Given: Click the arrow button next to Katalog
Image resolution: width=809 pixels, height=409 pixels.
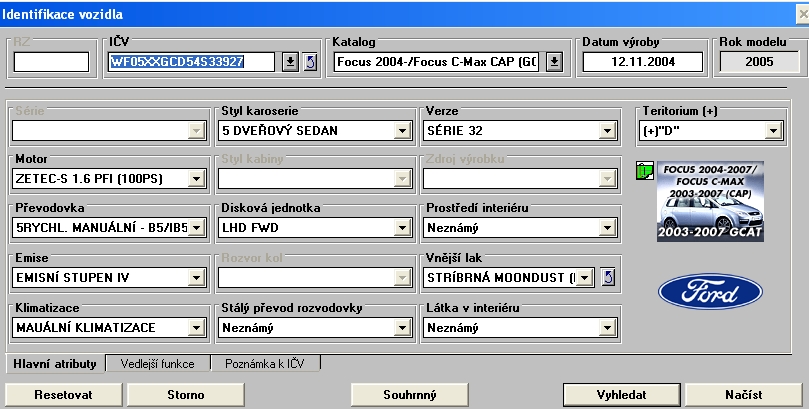Looking at the screenshot, I should [555, 62].
